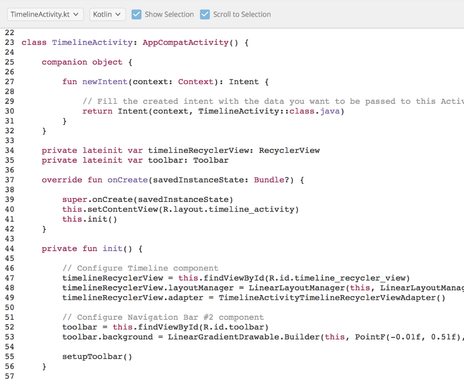Click '// Configure Timeline component' comment
Image resolution: width=464 pixels, height=380 pixels.
140,268
